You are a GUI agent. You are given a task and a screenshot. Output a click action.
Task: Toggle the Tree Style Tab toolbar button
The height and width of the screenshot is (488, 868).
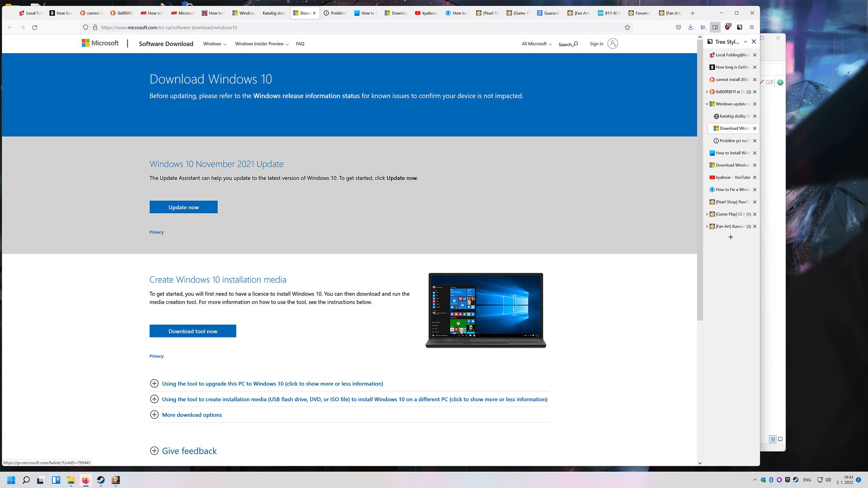coord(740,28)
